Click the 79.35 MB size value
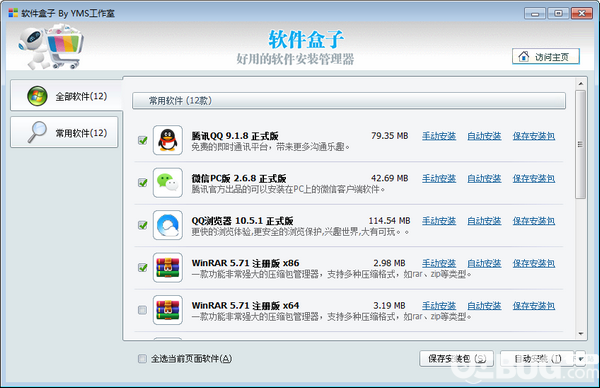The height and width of the screenshot is (388, 600). [390, 136]
